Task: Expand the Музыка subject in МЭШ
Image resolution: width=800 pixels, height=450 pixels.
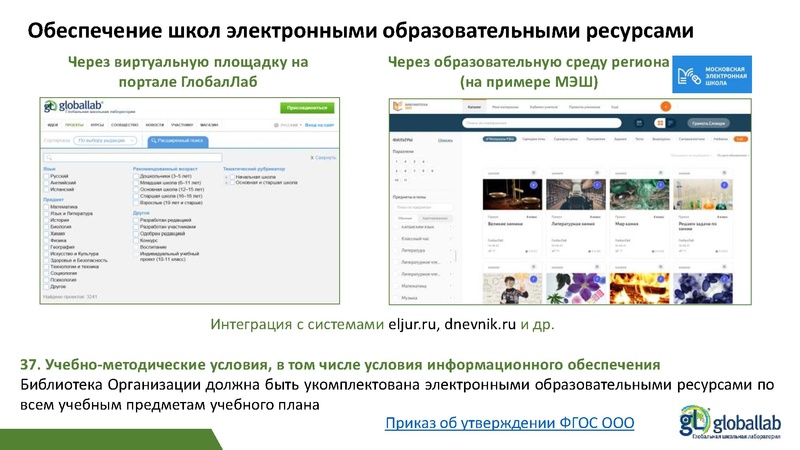Action: pyautogui.click(x=451, y=298)
